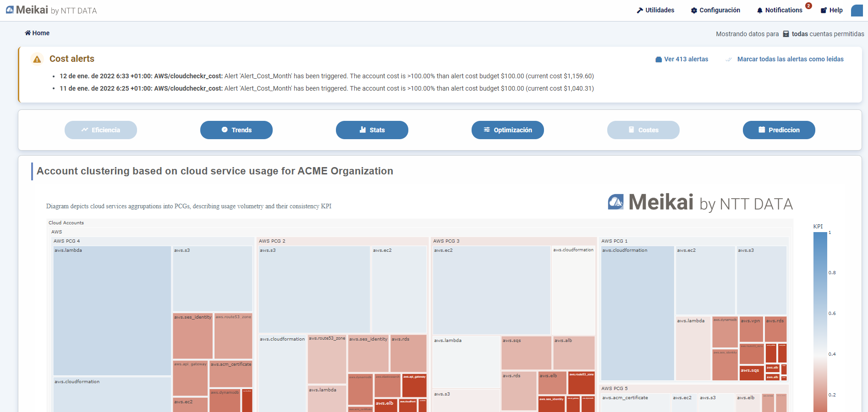Click the KPI color scale bar
Image resolution: width=868 pixels, height=412 pixels.
(820, 322)
